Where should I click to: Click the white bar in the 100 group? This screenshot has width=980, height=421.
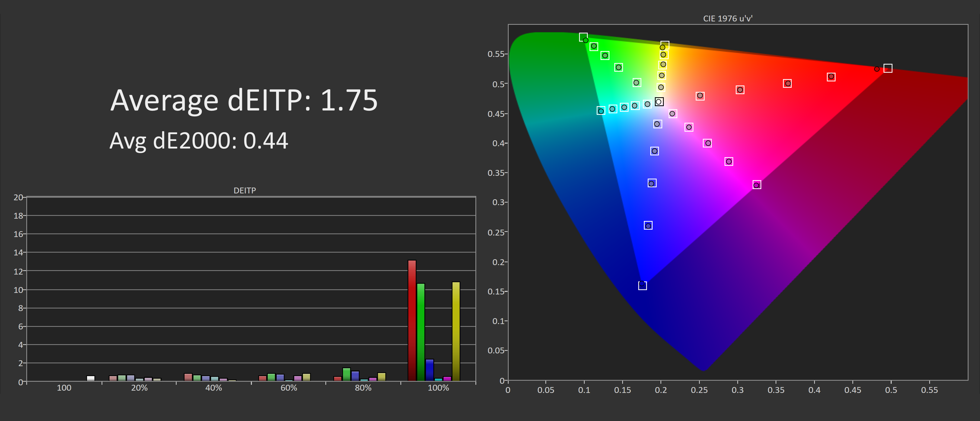[91, 378]
